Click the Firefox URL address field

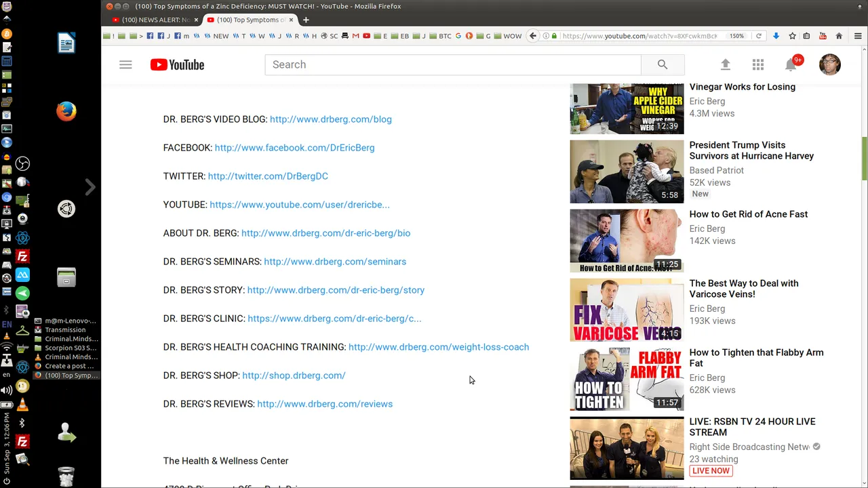point(639,36)
